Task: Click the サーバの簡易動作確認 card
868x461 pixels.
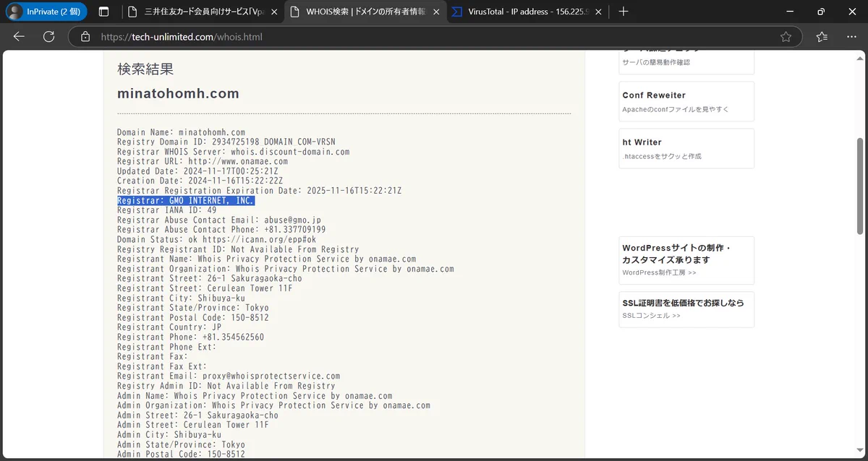Action: pyautogui.click(x=686, y=62)
